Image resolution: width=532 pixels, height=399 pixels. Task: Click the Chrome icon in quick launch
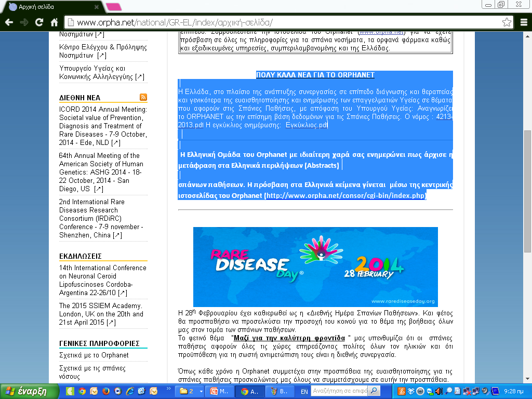point(82,391)
